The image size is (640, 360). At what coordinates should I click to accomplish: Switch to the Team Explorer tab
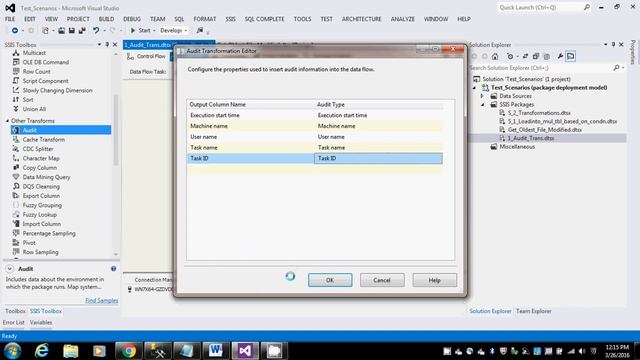(533, 311)
